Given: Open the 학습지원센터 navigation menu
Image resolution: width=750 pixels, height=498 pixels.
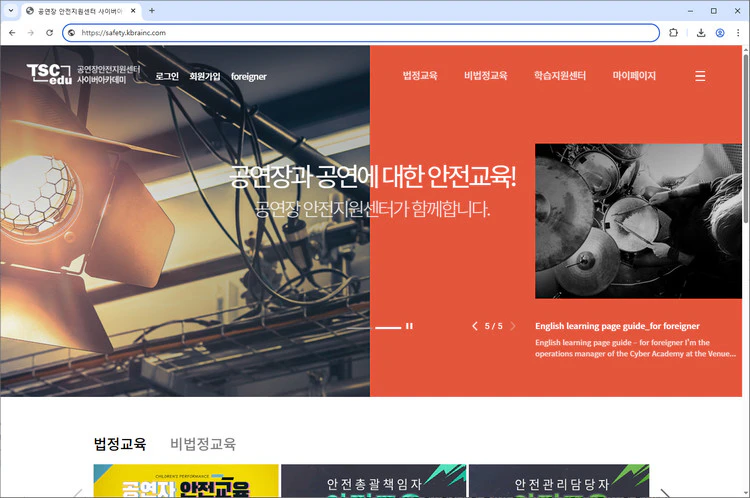Looking at the screenshot, I should coord(560,76).
